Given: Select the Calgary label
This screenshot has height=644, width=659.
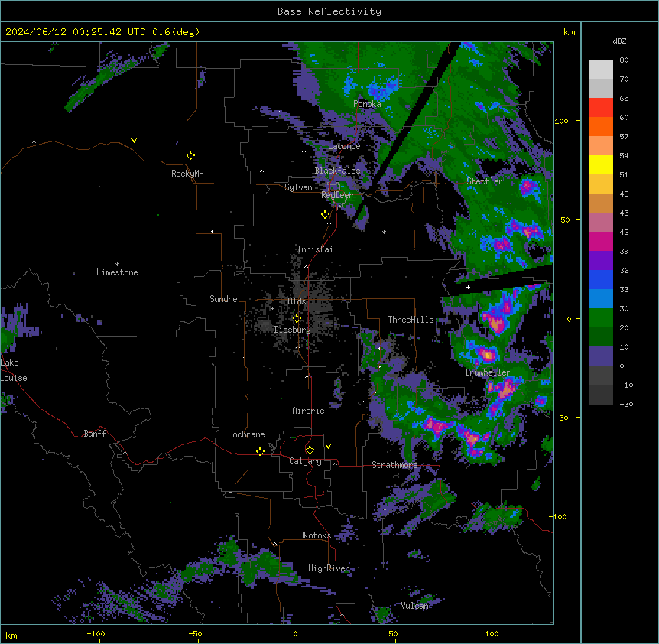Looking at the screenshot, I should tap(305, 461).
